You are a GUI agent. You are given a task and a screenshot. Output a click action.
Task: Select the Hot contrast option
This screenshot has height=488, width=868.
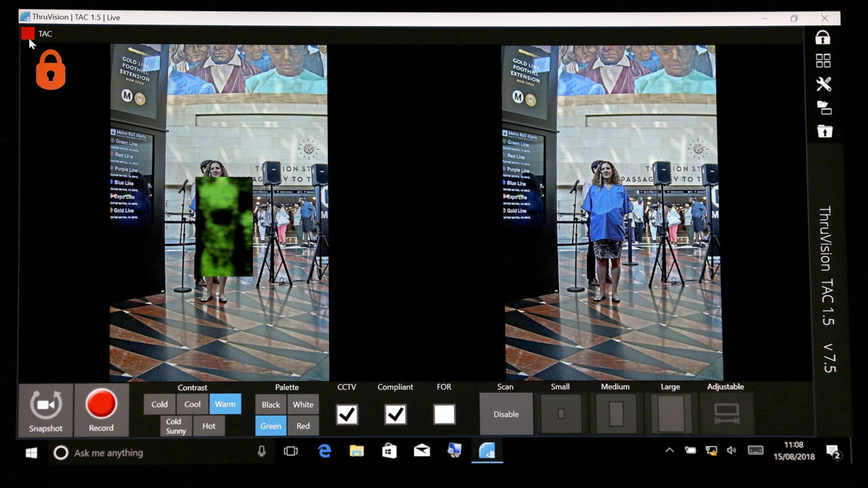209,426
